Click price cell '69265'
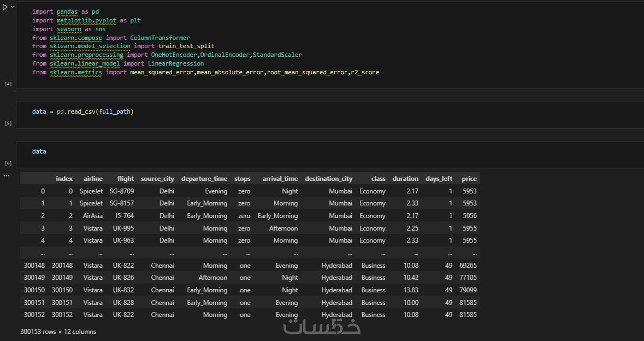This screenshot has height=341, width=644. tap(468, 266)
